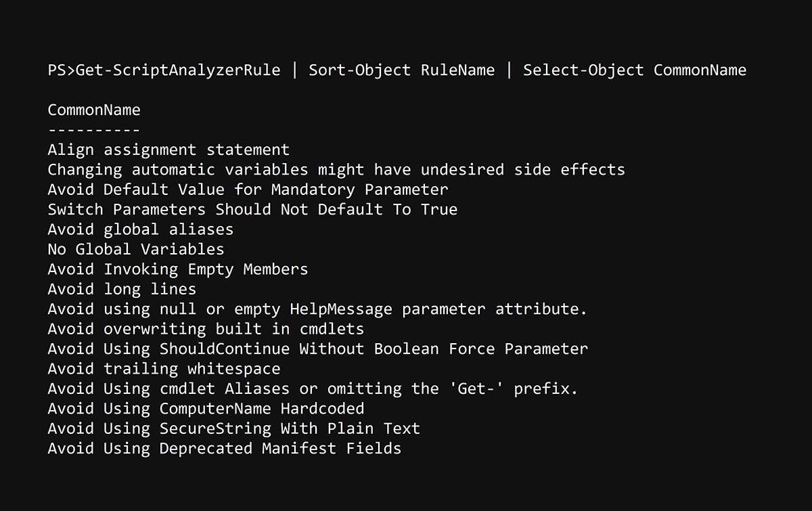Select 'Avoid Using ComputerName Hardcoded' line

coord(206,408)
